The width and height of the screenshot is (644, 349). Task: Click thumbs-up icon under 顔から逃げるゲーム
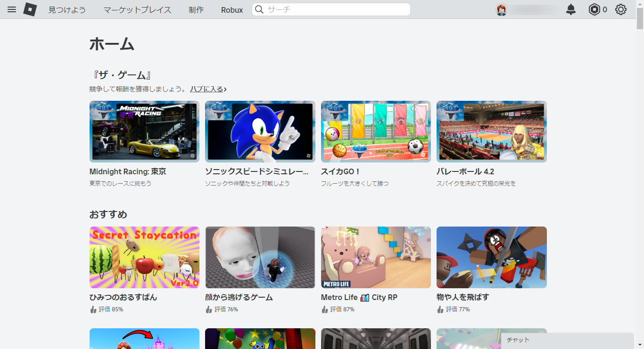point(209,309)
